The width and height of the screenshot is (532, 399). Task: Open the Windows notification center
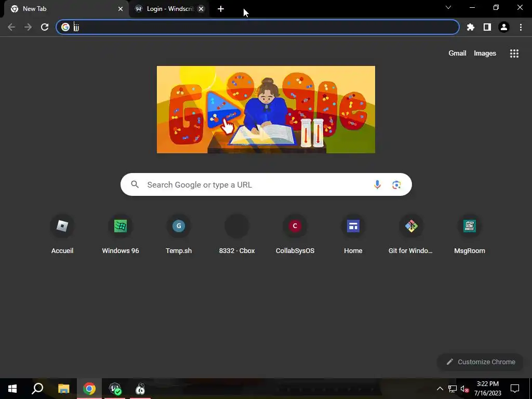(515, 389)
